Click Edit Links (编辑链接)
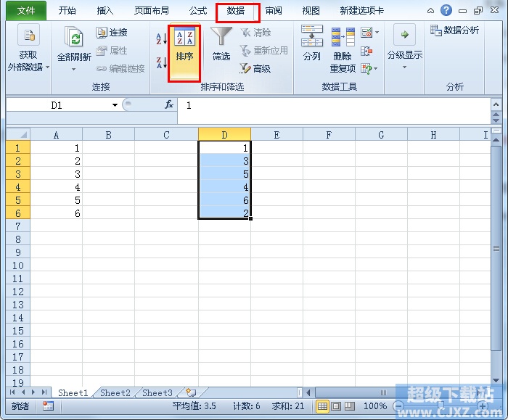Image resolution: width=508 pixels, height=420 pixels. click(120, 69)
